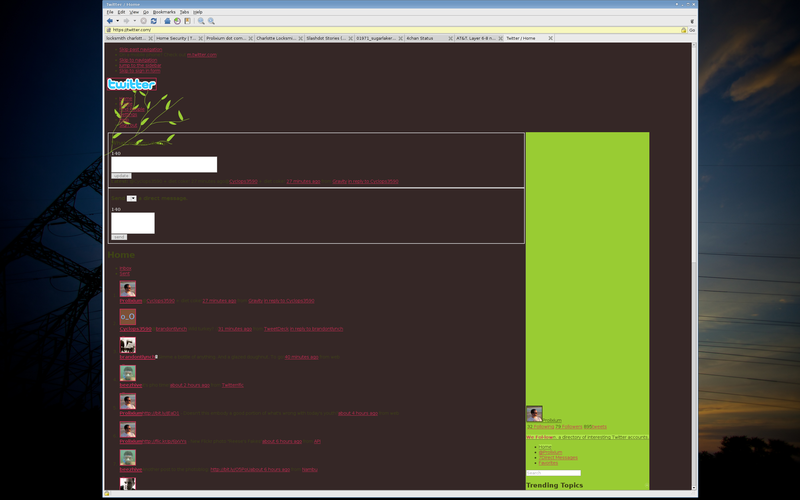This screenshot has width=800, height=500.
Task: Click the update button
Action: [x=120, y=175]
